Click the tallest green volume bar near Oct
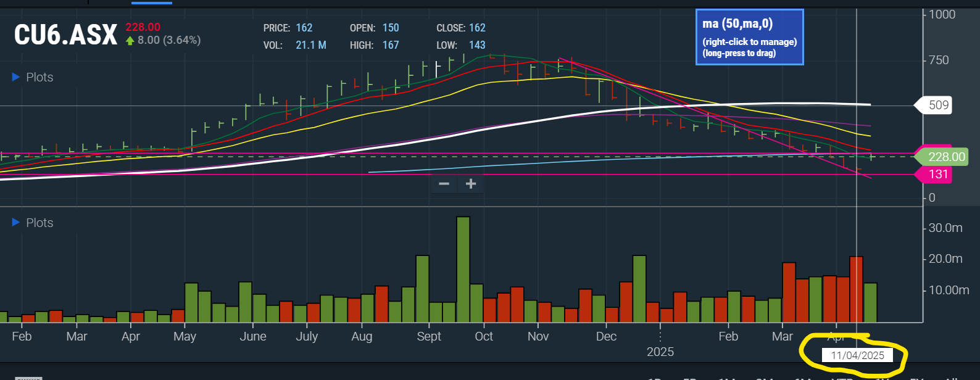 pyautogui.click(x=463, y=270)
